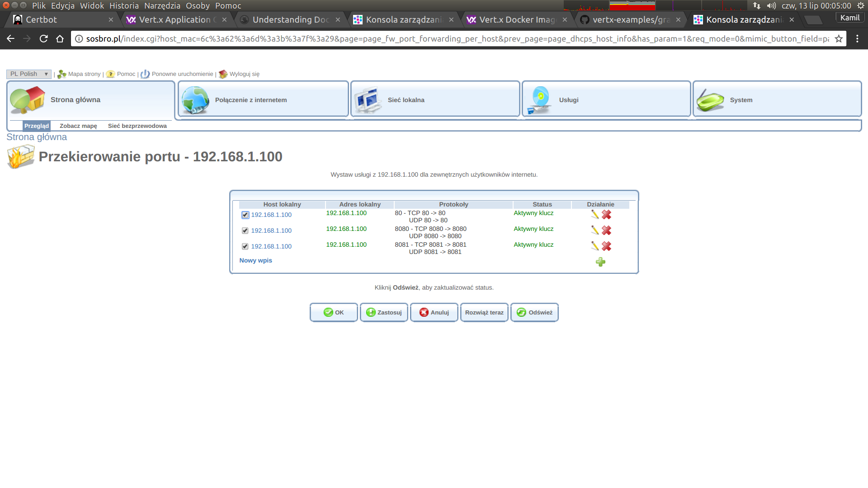This screenshot has width=868, height=488.
Task: Click the Odśwież button
Action: coord(534,313)
